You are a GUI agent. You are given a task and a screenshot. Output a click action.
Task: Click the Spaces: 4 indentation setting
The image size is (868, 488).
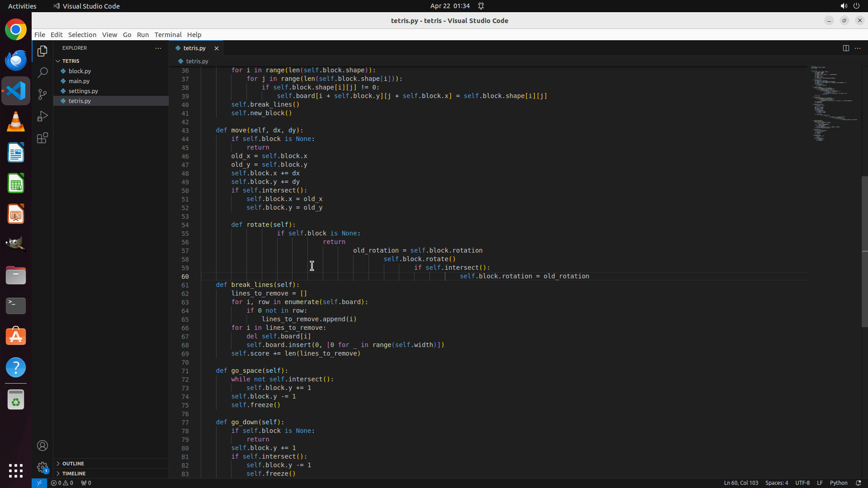[776, 483]
